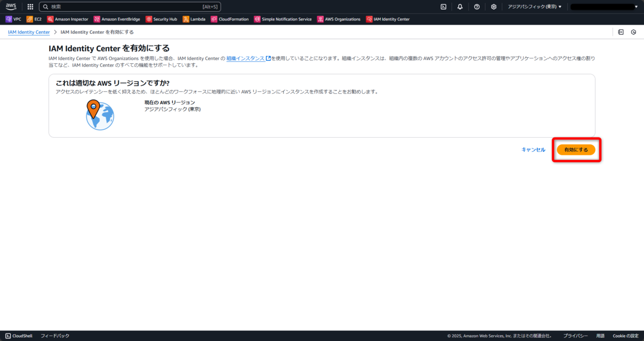Open the Security Hub shortcut

[162, 19]
